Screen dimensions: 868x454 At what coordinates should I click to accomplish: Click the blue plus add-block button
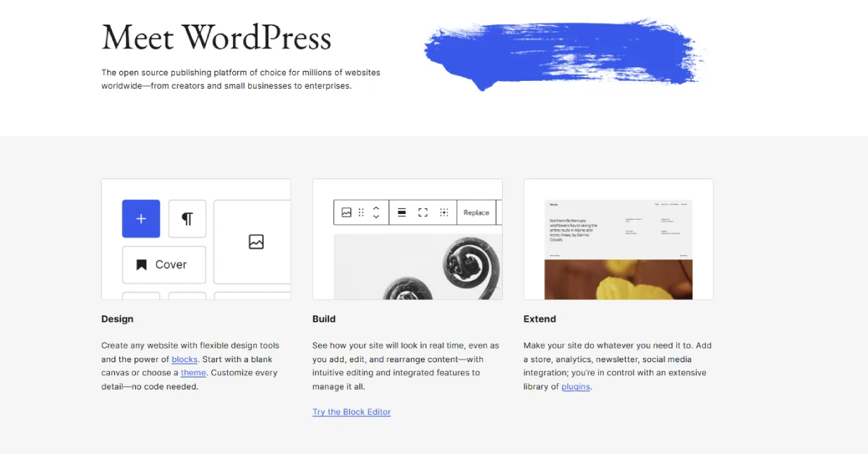pyautogui.click(x=141, y=219)
